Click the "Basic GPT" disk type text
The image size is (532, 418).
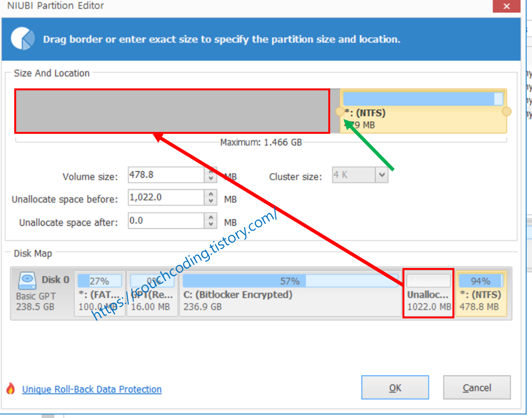pyautogui.click(x=36, y=296)
